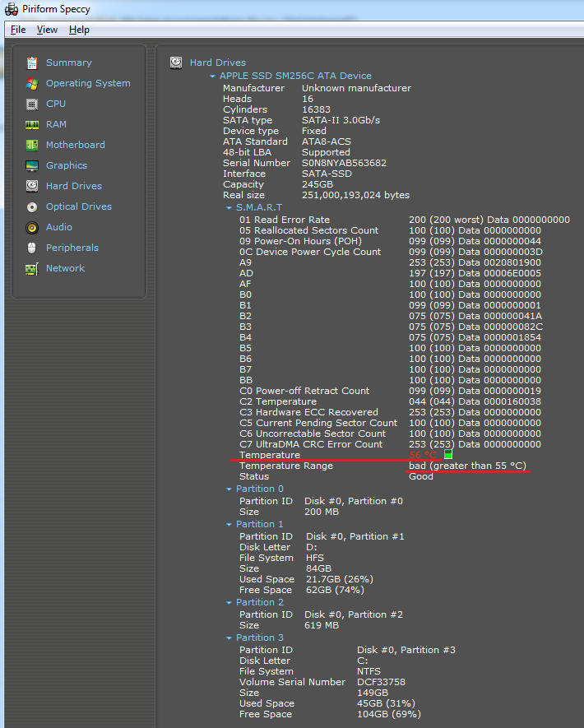Show the CPU section
This screenshot has height=728, width=584.
coord(56,104)
